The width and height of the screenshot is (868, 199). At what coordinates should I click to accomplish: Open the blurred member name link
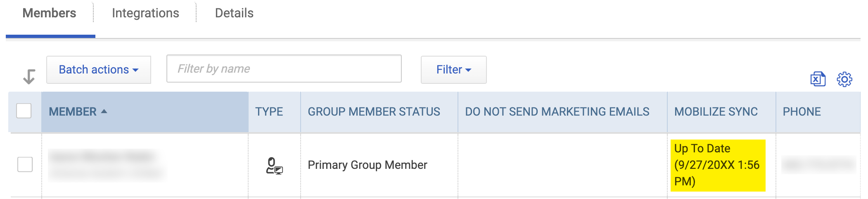102,157
